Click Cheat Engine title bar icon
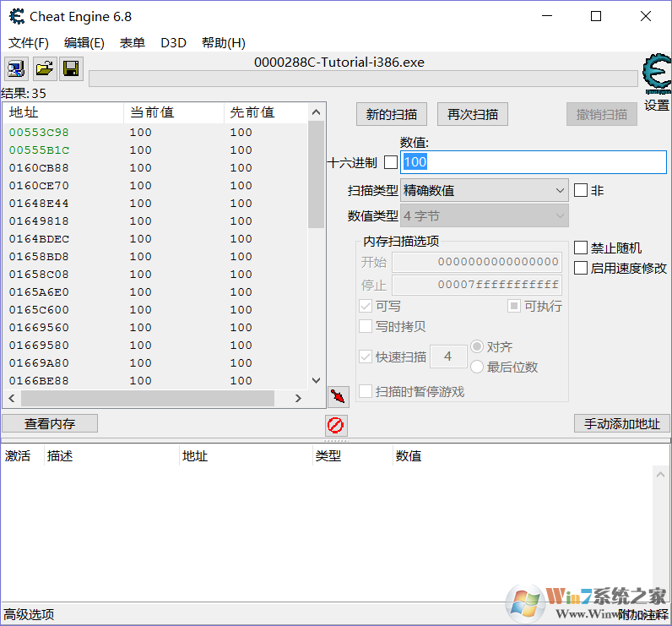The image size is (672, 626). point(16,16)
